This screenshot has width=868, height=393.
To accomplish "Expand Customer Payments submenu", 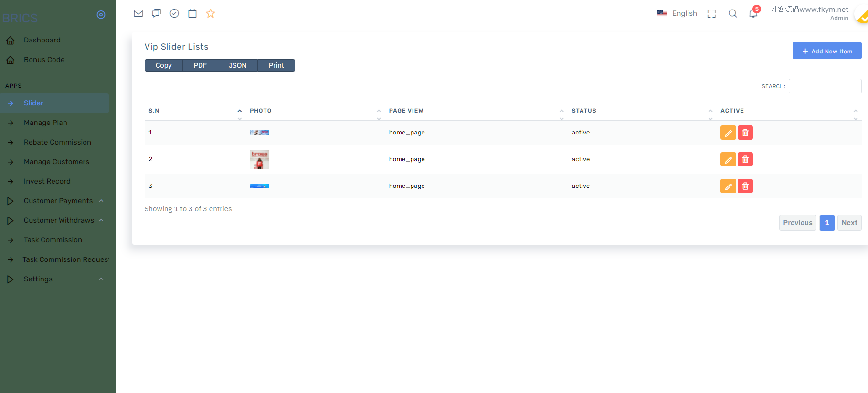I will pyautogui.click(x=58, y=201).
